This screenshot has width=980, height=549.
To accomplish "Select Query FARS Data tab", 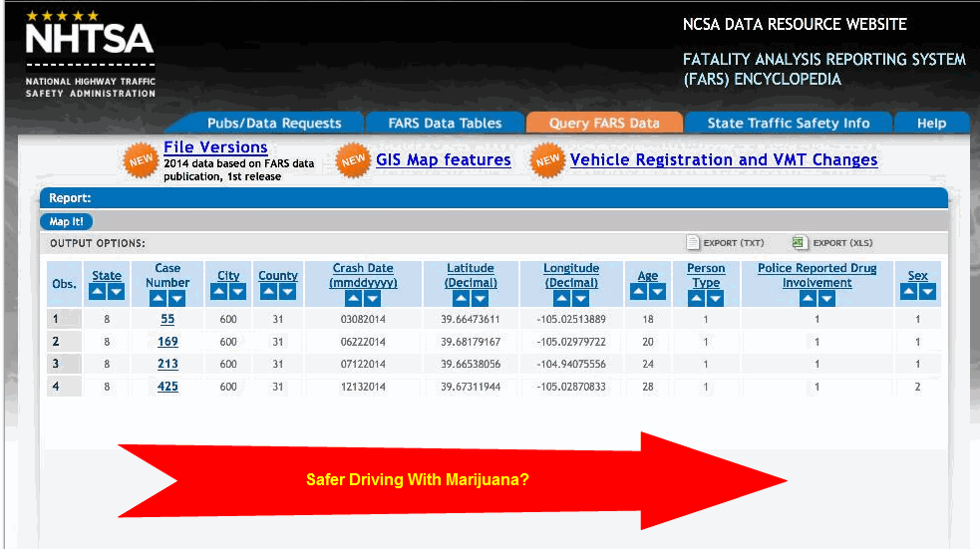I will coord(604,123).
